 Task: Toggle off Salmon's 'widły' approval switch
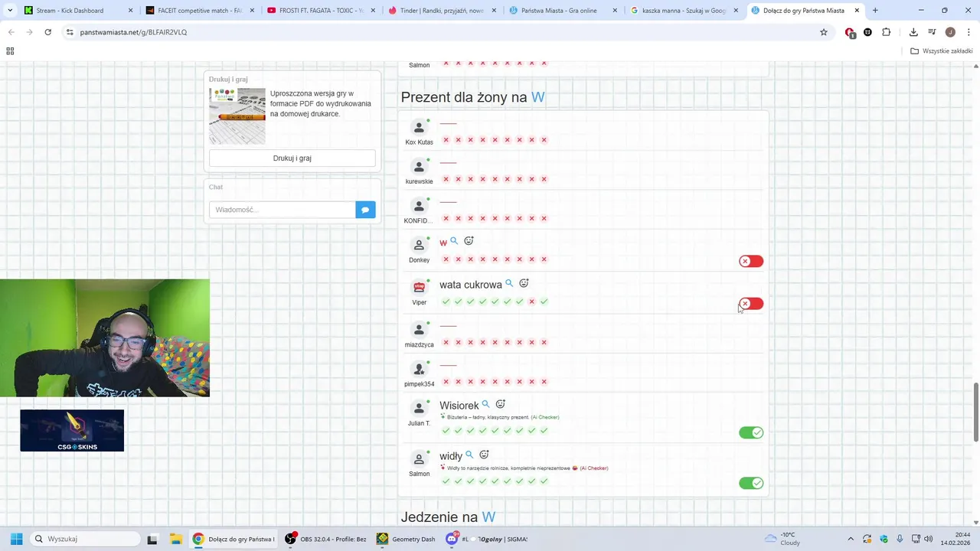(x=751, y=483)
